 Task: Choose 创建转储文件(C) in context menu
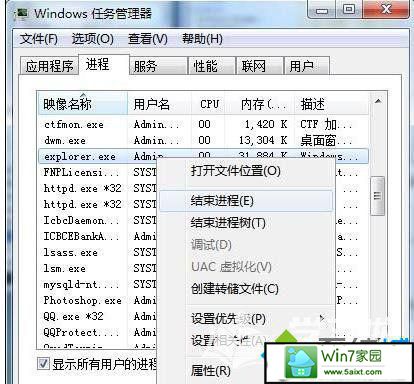pyautogui.click(x=246, y=289)
